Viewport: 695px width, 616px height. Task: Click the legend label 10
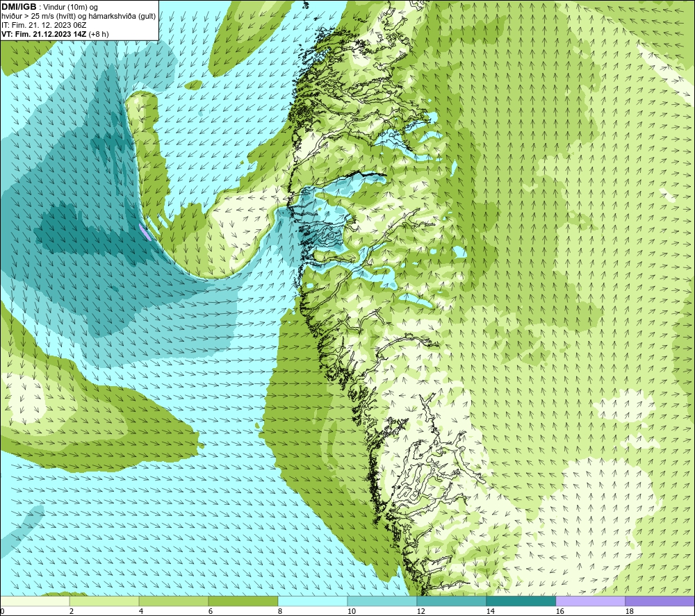click(351, 611)
